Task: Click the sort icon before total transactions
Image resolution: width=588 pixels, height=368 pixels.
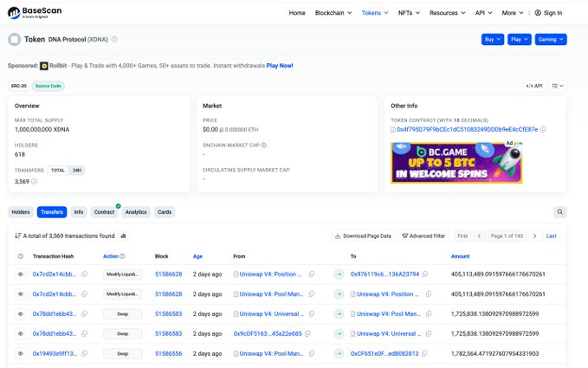Action: [x=17, y=236]
